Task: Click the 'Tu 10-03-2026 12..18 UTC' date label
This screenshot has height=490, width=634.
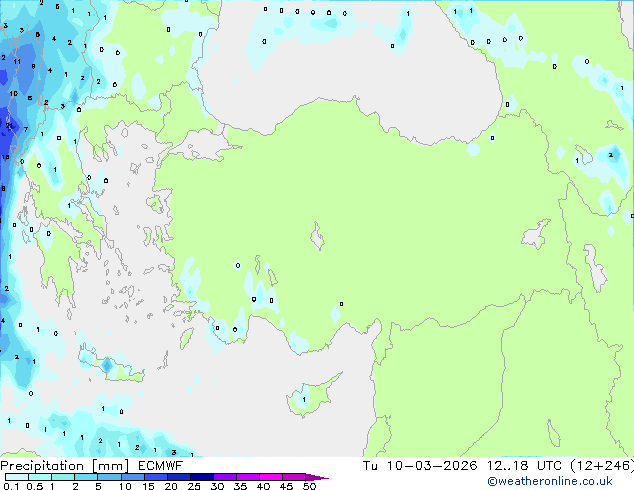Action: pos(462,466)
